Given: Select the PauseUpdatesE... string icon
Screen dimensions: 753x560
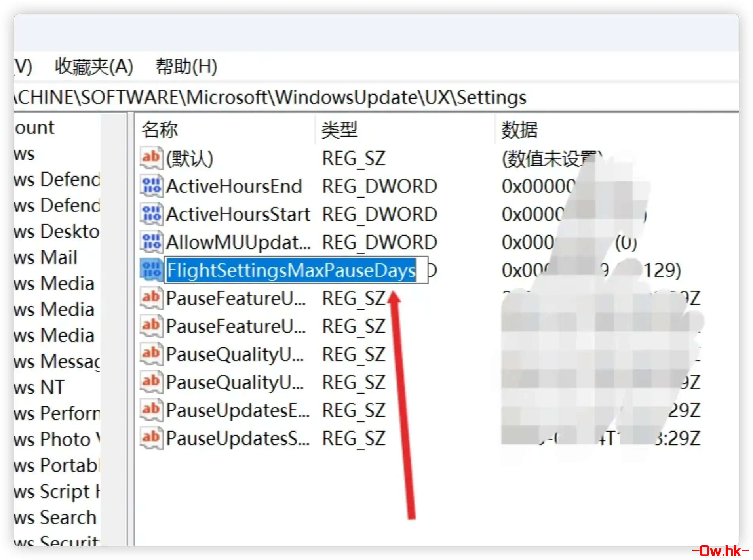Looking at the screenshot, I should (151, 410).
